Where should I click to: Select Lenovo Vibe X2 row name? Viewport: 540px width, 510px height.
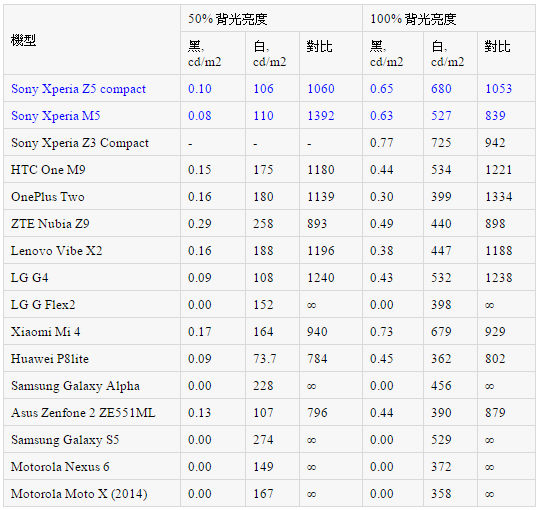56,251
